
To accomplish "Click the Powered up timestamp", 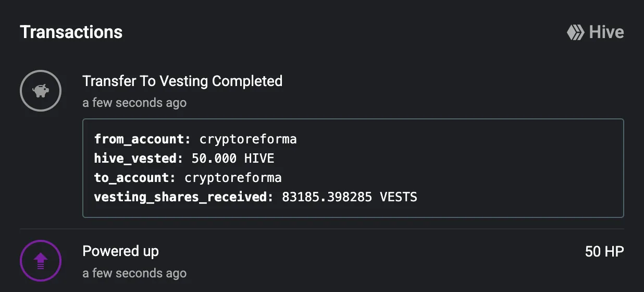I will 134,273.
